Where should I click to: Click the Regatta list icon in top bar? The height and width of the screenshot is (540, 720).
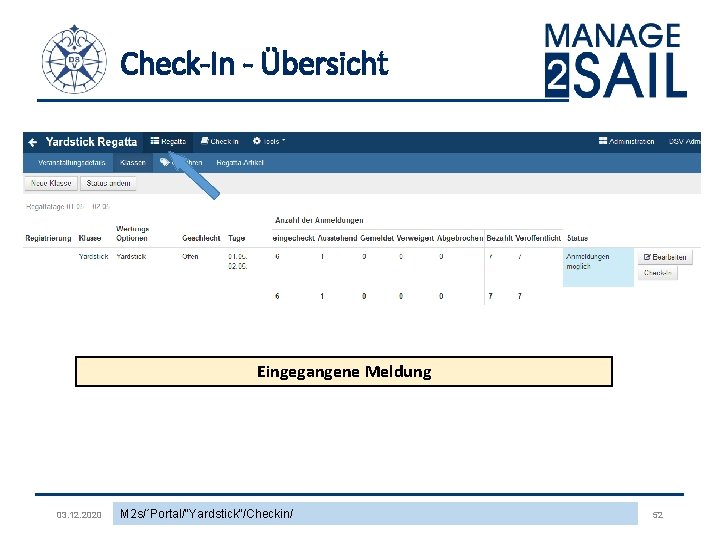pos(155,141)
